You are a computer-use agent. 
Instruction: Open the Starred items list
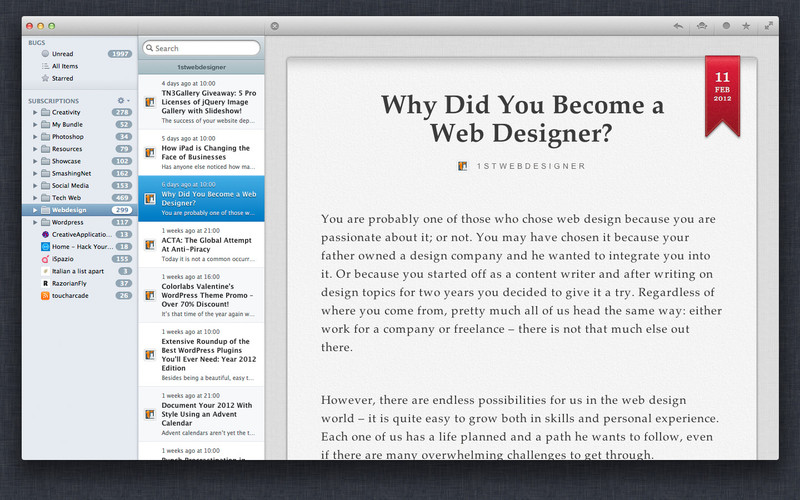63,77
